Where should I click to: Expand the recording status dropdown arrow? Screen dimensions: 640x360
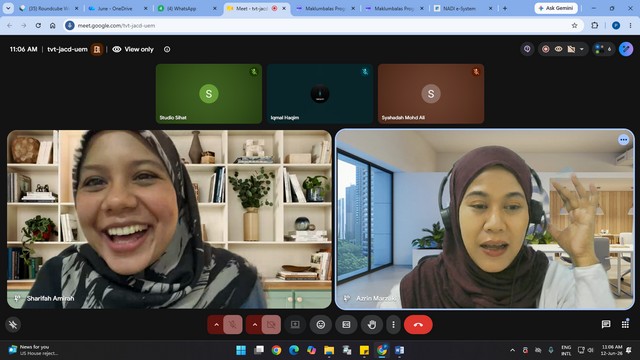coord(582,49)
